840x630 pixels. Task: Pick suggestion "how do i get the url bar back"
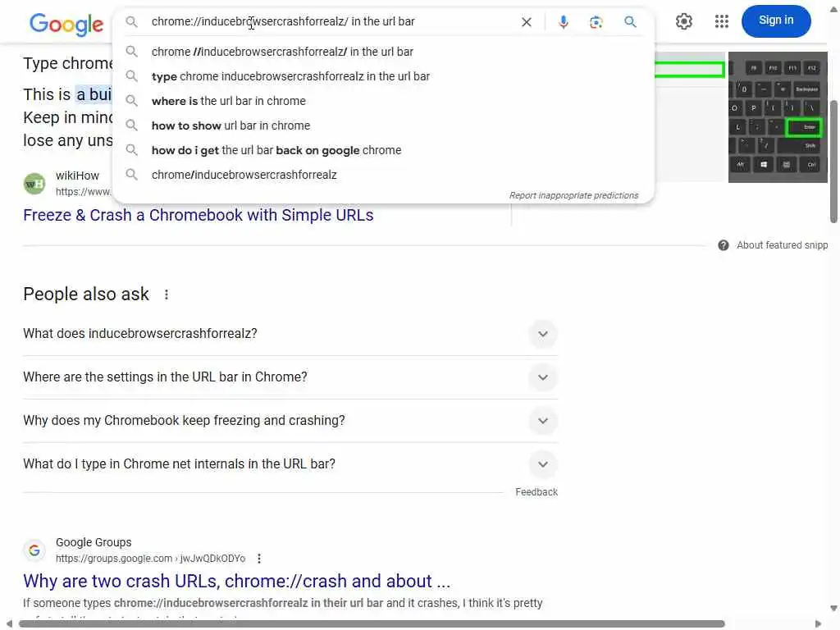(x=383, y=151)
